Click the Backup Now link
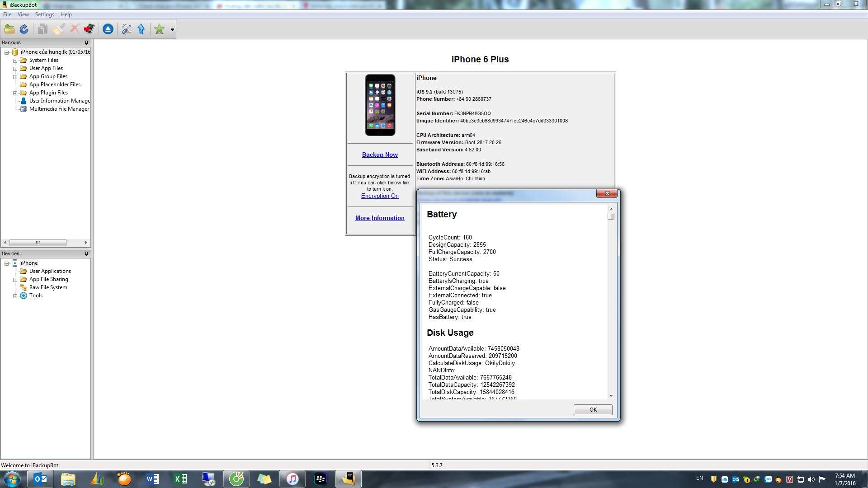868x488 pixels. (380, 155)
